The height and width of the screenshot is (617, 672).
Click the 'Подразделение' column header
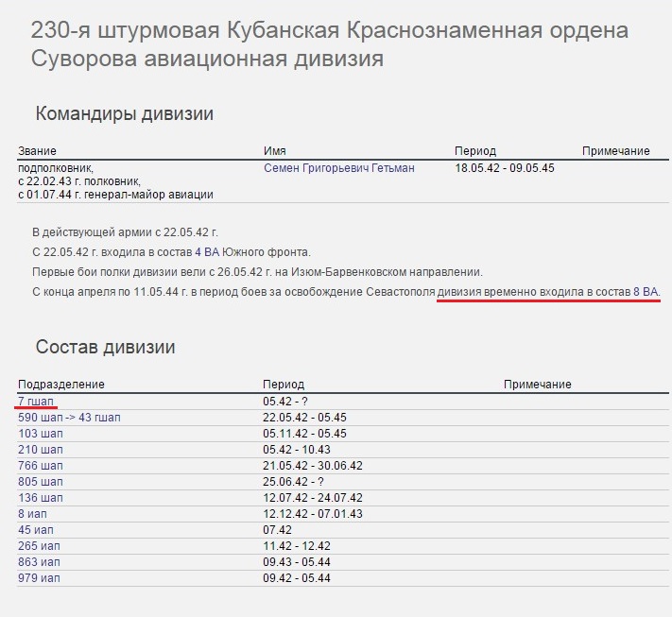(x=61, y=385)
